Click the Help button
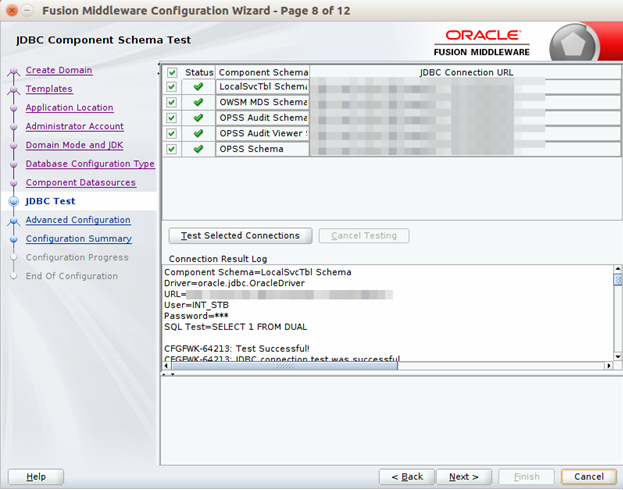The image size is (623, 490). click(36, 476)
